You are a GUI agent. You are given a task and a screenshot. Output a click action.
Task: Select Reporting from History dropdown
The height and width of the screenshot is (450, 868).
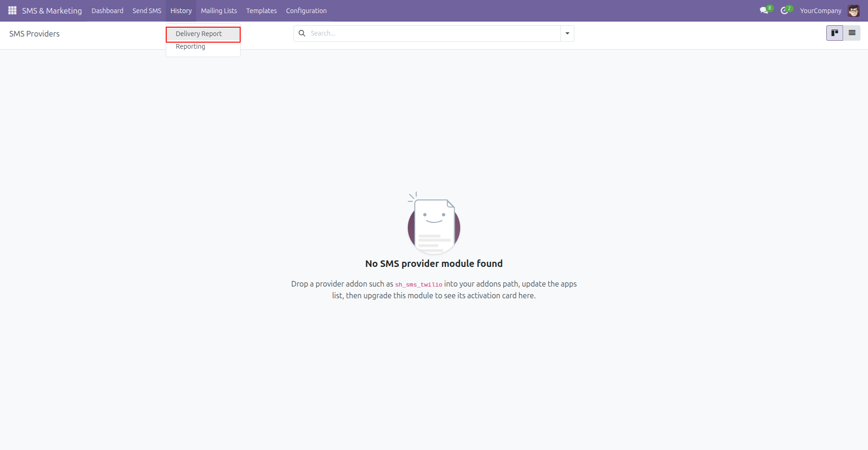[x=203, y=46]
